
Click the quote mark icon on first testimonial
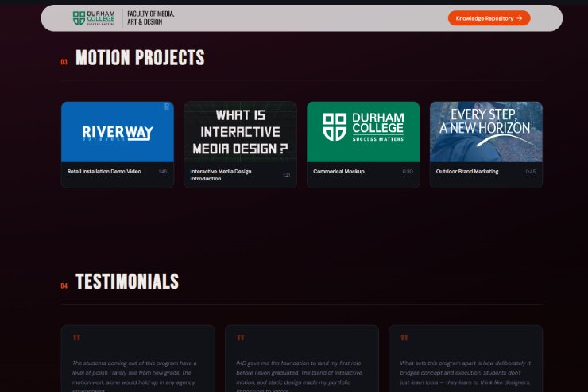(77, 338)
